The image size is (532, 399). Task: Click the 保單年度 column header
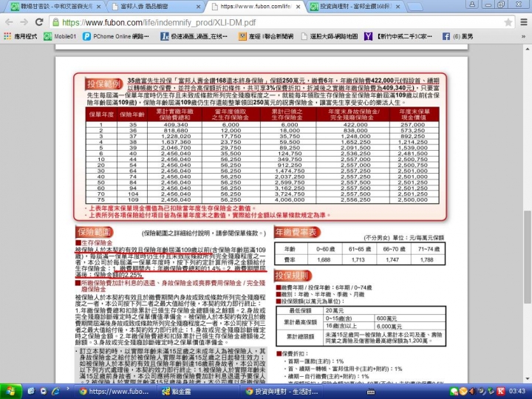click(101, 115)
